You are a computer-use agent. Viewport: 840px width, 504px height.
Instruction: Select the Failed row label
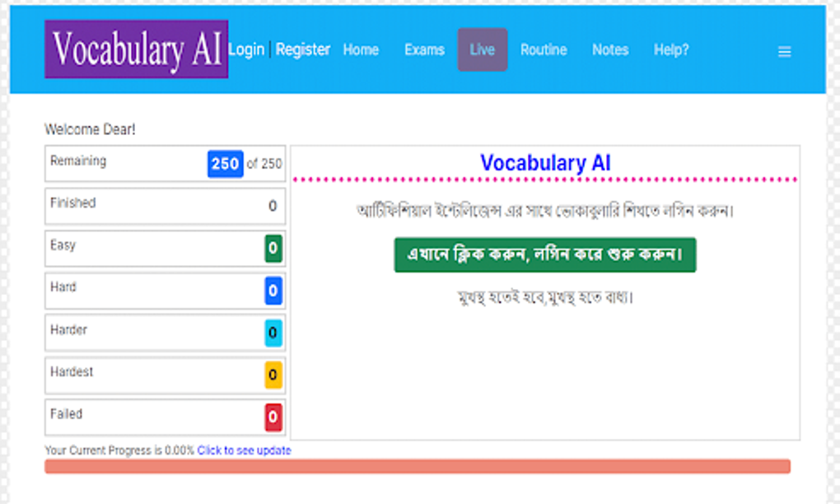coord(66,414)
